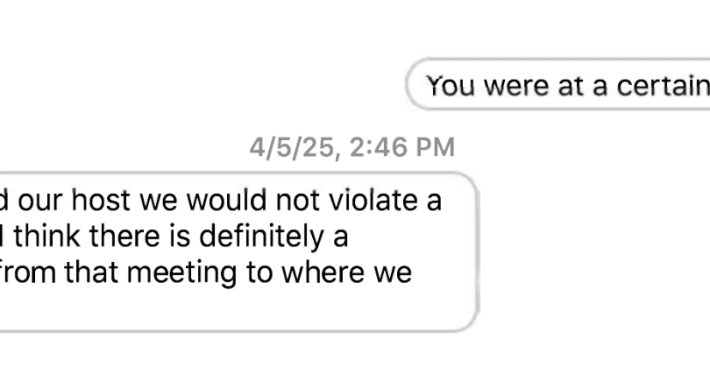Screen dimensions: 710x375
Task: Select the incoming message about our host
Action: [x=239, y=252]
